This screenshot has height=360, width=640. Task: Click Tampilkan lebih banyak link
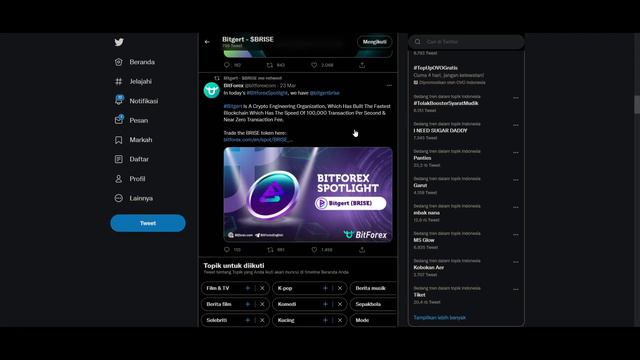point(440,318)
